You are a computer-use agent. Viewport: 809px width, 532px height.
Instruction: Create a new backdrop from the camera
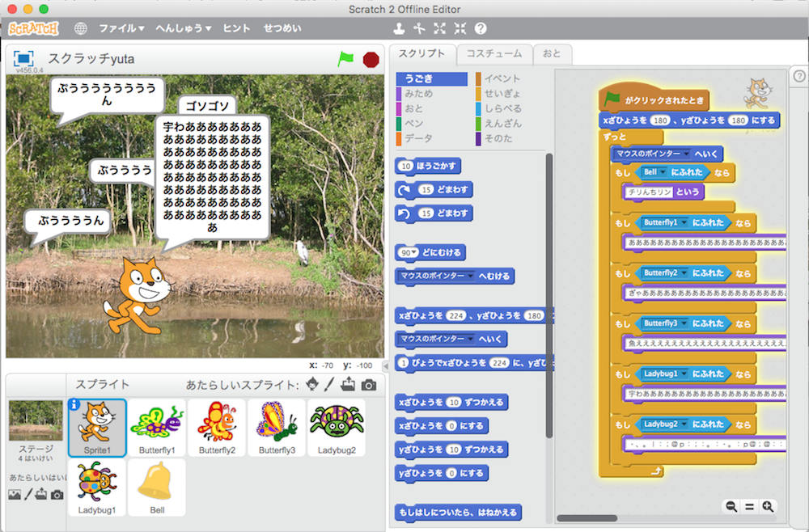[x=57, y=495]
